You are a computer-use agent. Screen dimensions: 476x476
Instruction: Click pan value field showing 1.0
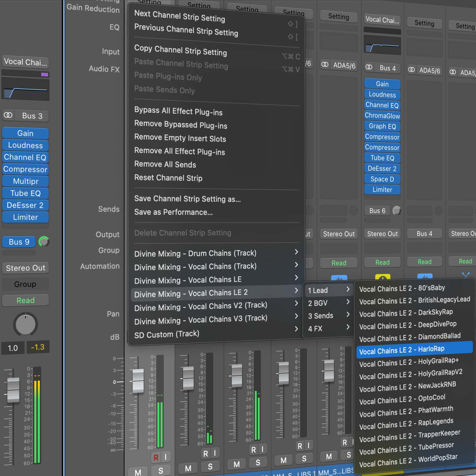tap(13, 348)
